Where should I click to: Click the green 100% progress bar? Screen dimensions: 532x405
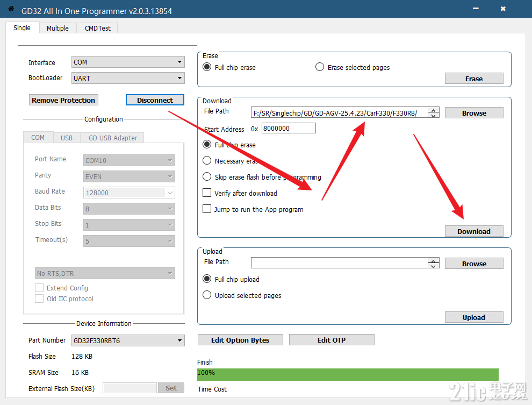point(348,374)
